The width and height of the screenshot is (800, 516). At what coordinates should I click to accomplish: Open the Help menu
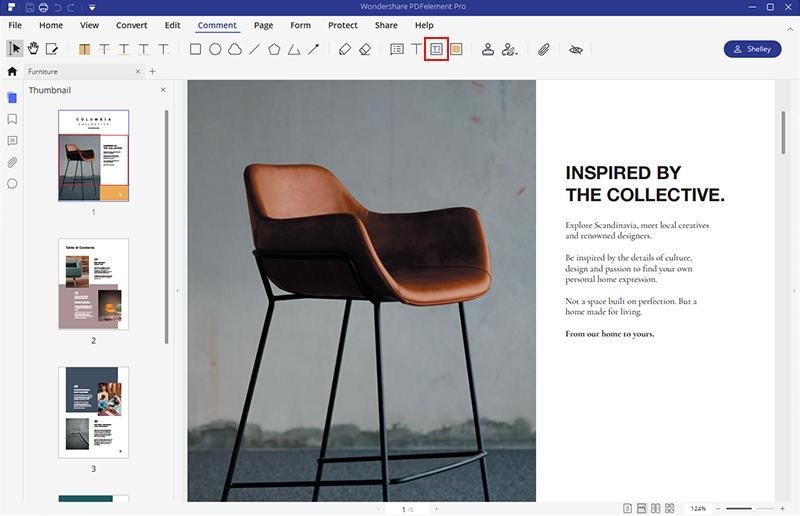424,25
